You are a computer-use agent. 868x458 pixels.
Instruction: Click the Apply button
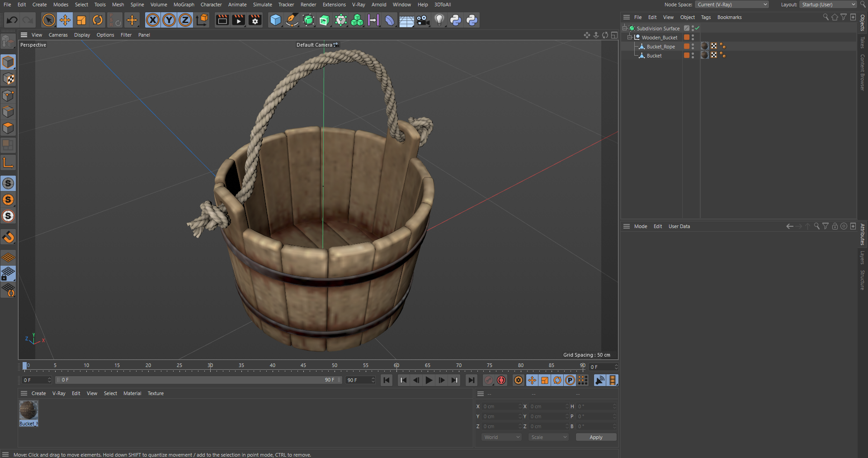(596, 437)
